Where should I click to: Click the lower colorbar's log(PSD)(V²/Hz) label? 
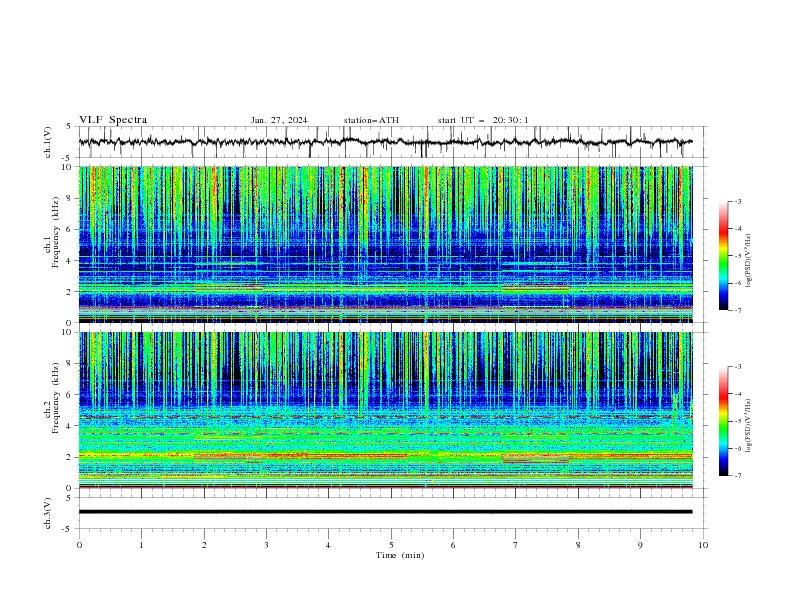click(748, 425)
